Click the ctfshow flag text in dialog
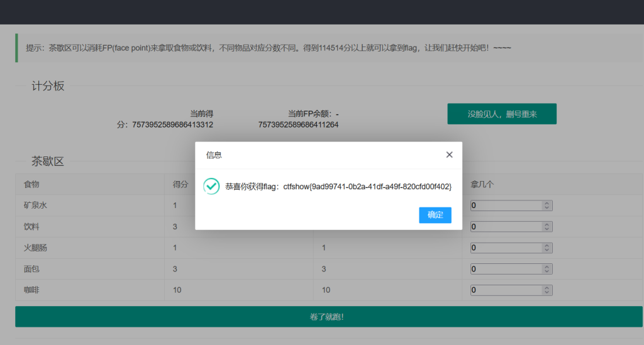Screen dimensions: 644x345 [367, 187]
